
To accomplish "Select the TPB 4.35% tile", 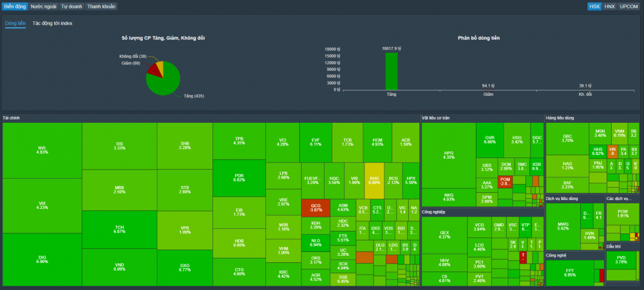I will [239, 141].
